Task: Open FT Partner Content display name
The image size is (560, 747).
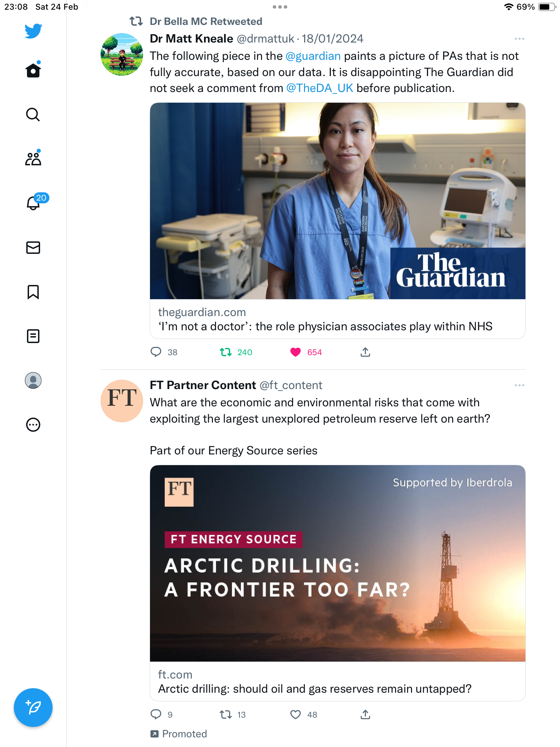Action: click(x=203, y=385)
